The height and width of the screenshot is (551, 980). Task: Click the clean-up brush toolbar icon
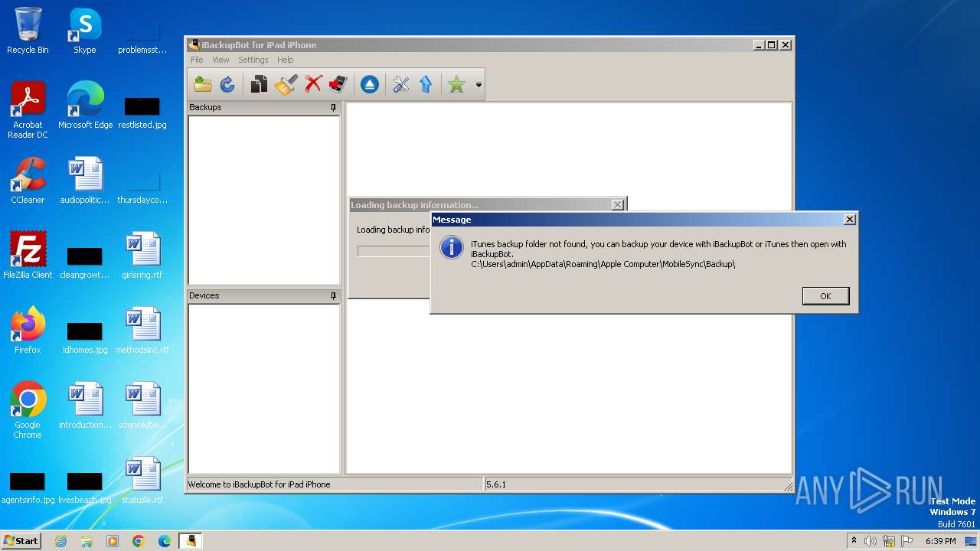286,84
